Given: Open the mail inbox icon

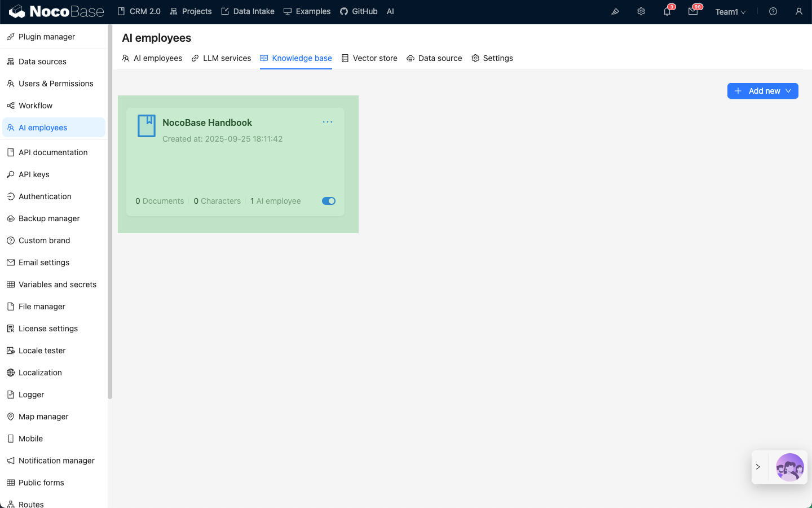Looking at the screenshot, I should (693, 11).
